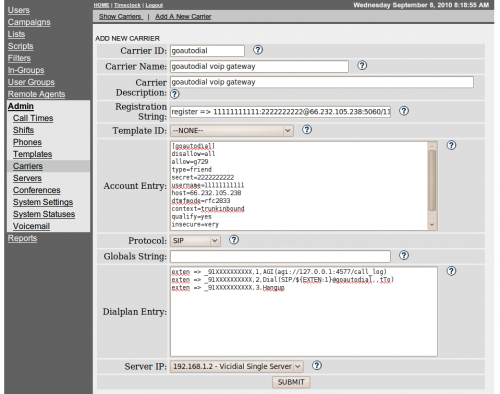The width and height of the screenshot is (500, 394).
Task: Expand the Protocol SIP dropdown
Action: 195,241
